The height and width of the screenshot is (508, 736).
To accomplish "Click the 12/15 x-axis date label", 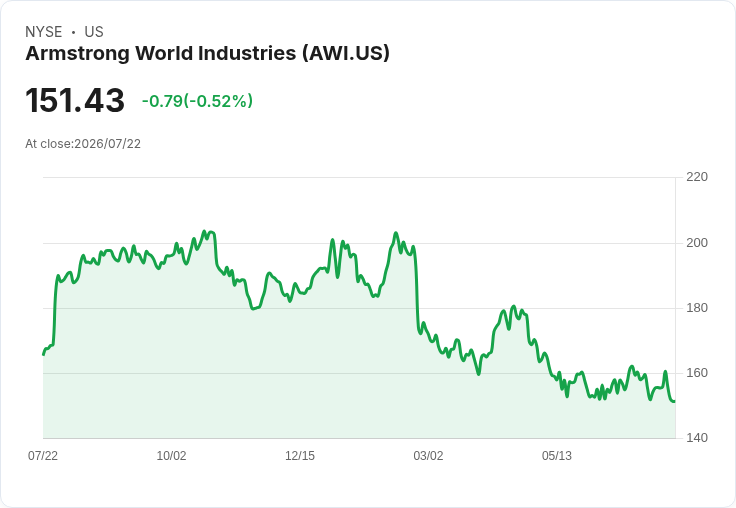I will (x=300, y=455).
